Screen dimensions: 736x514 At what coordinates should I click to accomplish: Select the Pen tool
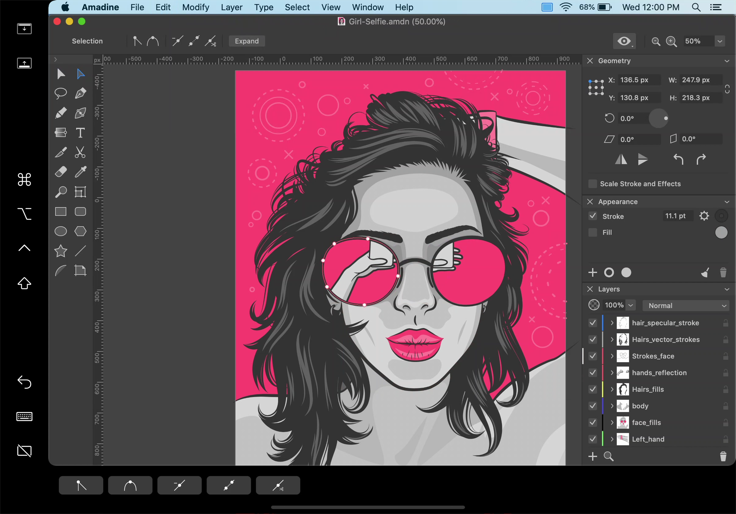pyautogui.click(x=80, y=93)
